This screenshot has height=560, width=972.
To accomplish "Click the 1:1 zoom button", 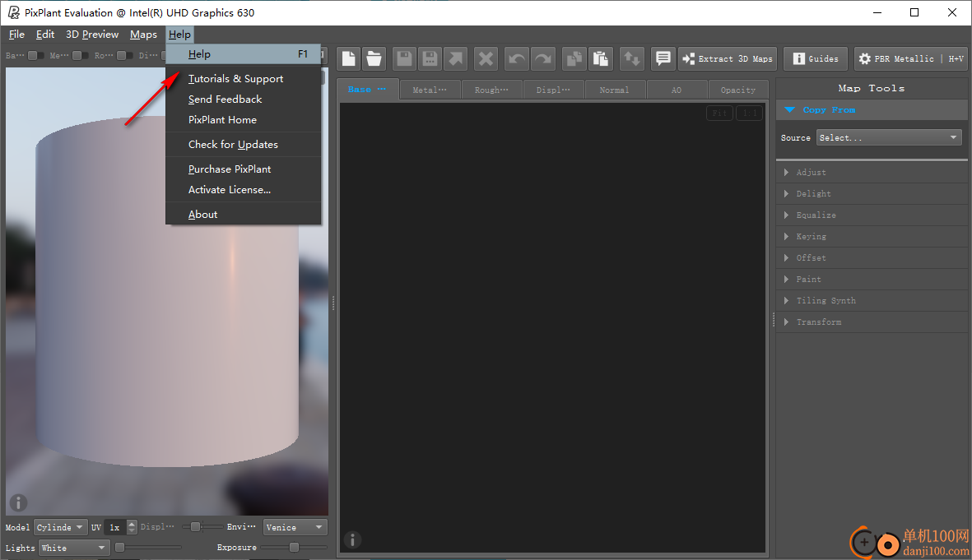I will (750, 113).
